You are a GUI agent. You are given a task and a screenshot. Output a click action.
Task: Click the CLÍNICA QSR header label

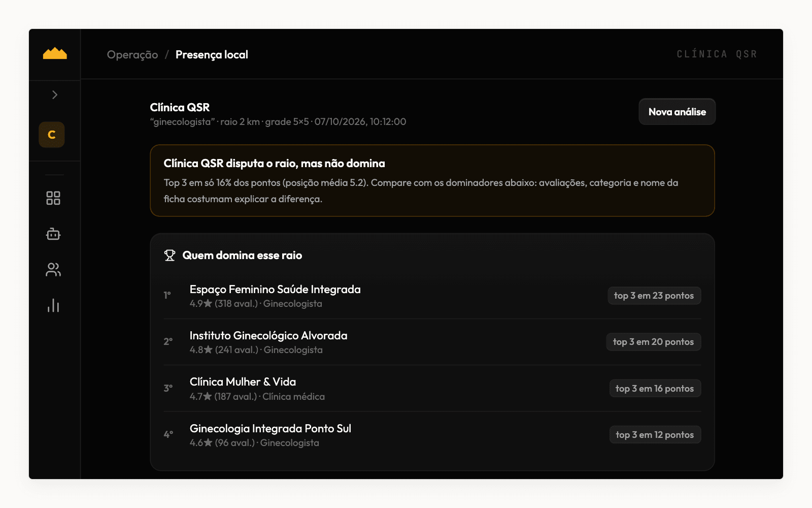[x=717, y=54]
